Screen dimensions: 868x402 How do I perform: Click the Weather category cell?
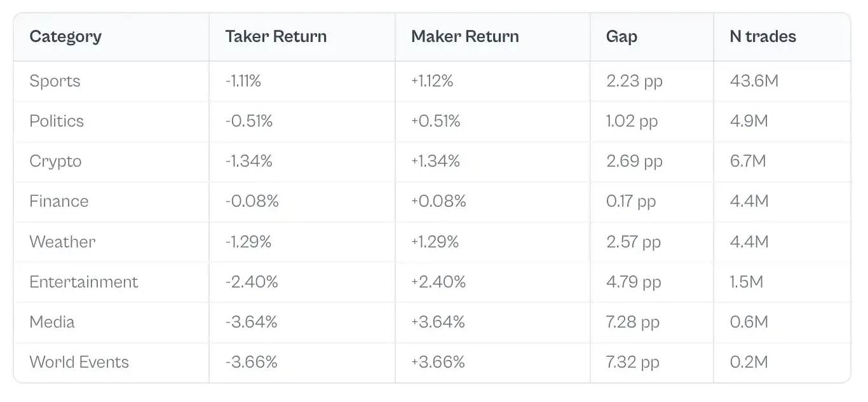coord(62,242)
